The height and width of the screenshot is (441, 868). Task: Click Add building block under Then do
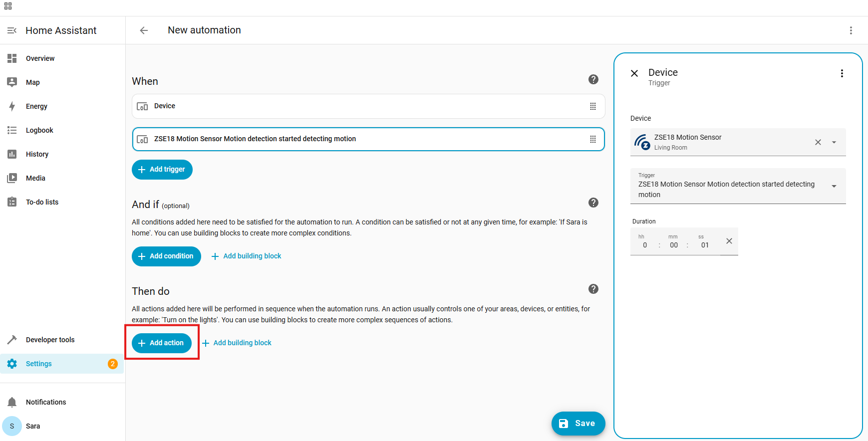click(237, 343)
